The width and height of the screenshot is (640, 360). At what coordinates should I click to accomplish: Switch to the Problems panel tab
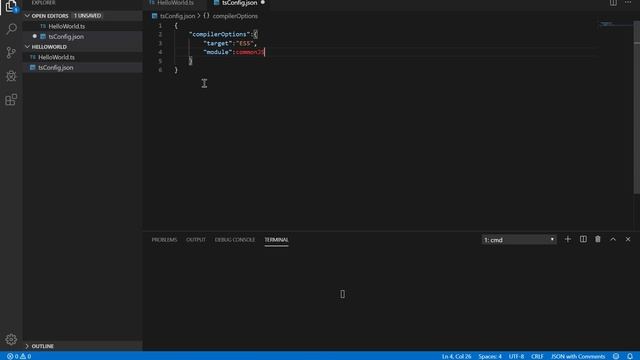164,240
